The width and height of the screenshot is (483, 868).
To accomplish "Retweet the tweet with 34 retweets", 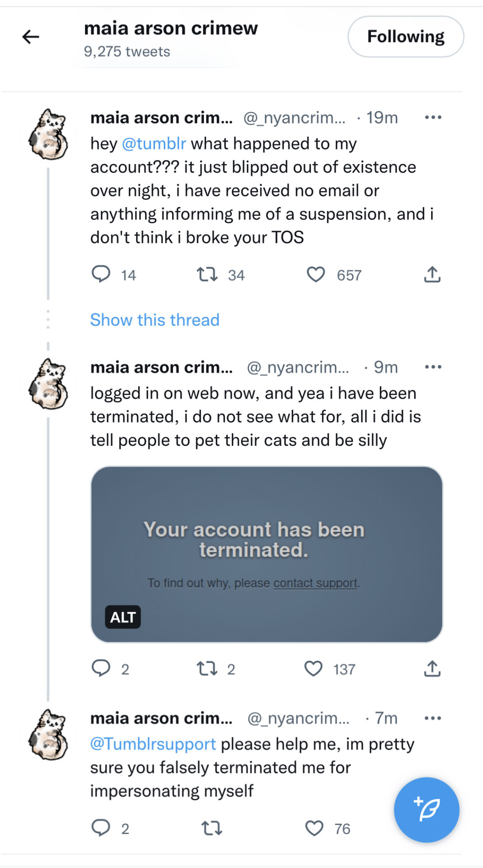I will tap(207, 274).
